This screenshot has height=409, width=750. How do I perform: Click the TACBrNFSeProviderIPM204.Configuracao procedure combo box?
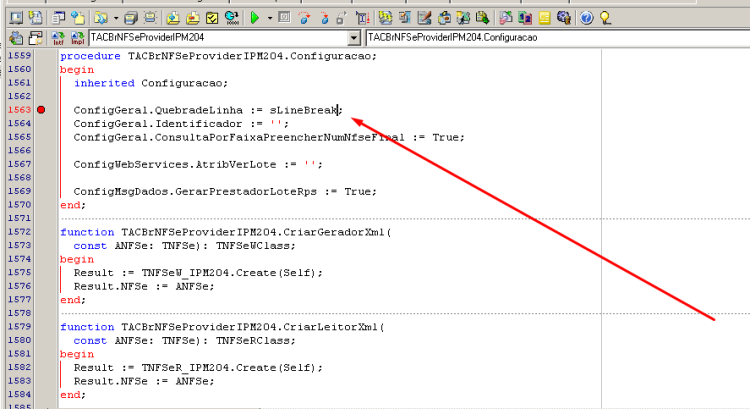pos(558,38)
